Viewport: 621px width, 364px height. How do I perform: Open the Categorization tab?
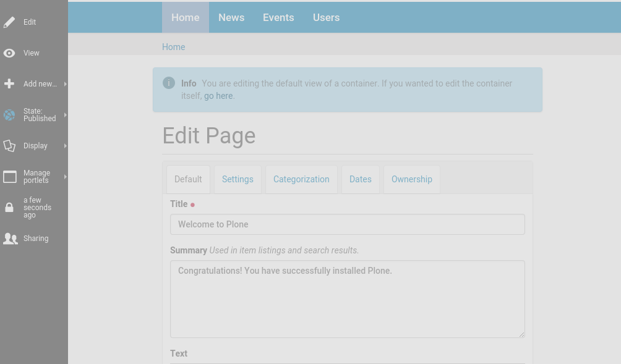(x=301, y=179)
